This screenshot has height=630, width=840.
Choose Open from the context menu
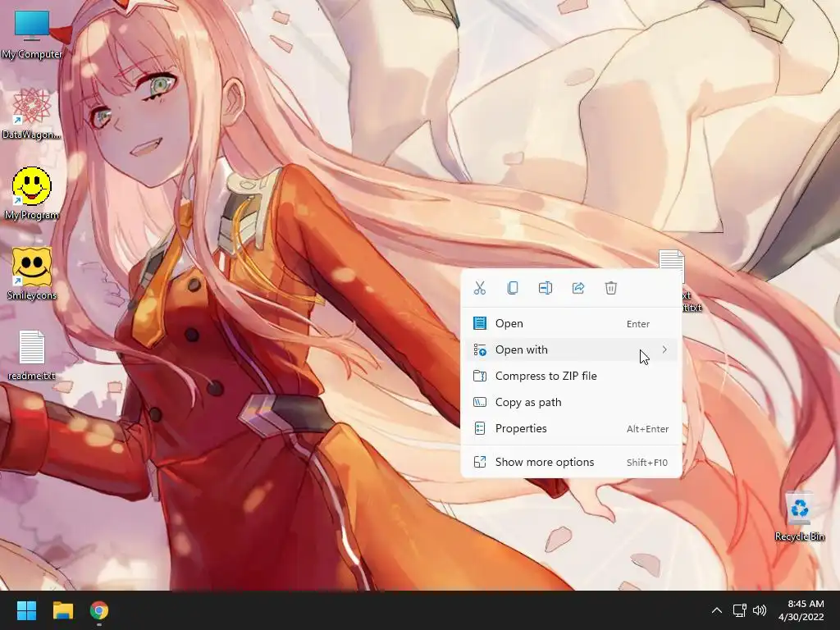pos(571,323)
